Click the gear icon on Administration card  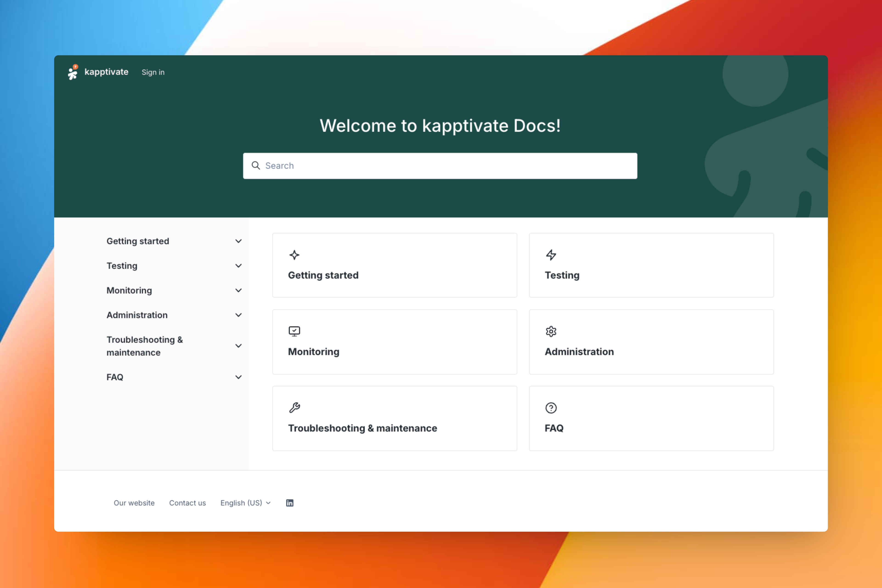pos(551,331)
